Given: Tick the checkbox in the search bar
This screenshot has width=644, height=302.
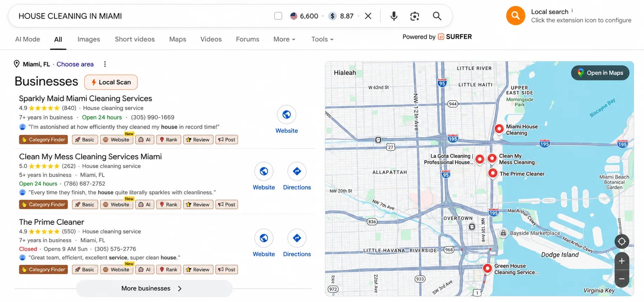Looking at the screenshot, I should [x=278, y=16].
